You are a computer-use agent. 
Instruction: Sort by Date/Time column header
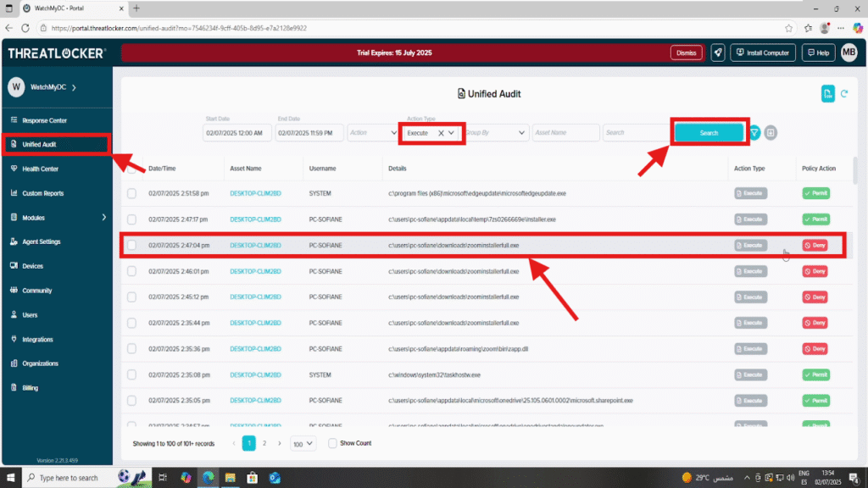pyautogui.click(x=162, y=169)
